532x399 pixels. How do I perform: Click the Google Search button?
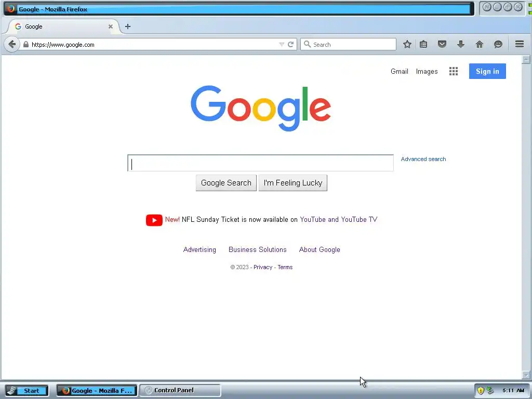point(226,183)
